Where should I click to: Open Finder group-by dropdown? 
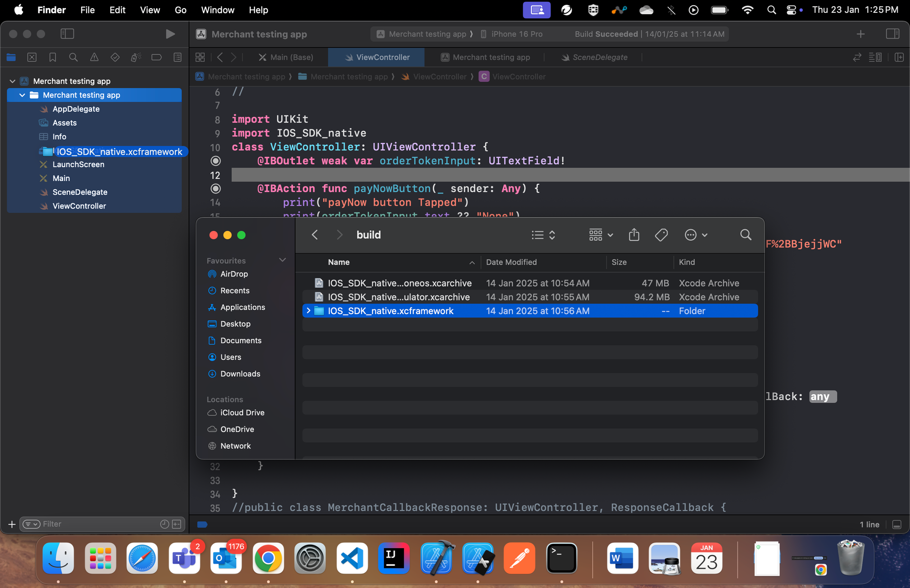tap(601, 235)
